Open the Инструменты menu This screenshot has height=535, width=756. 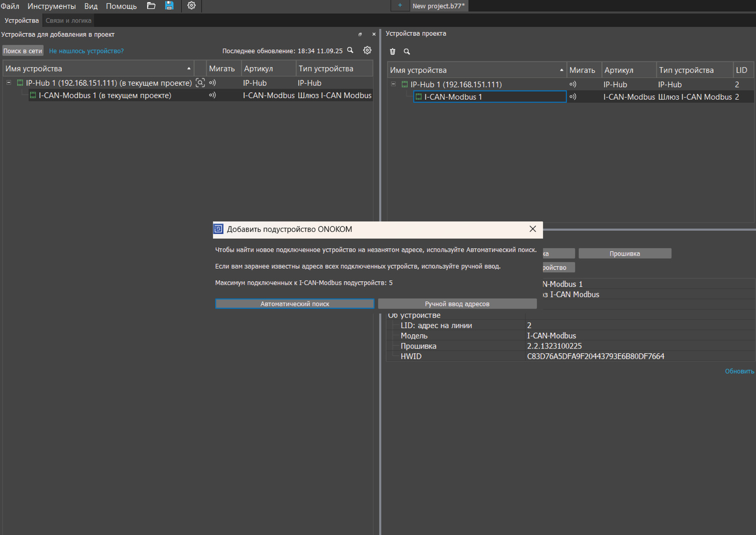click(51, 6)
